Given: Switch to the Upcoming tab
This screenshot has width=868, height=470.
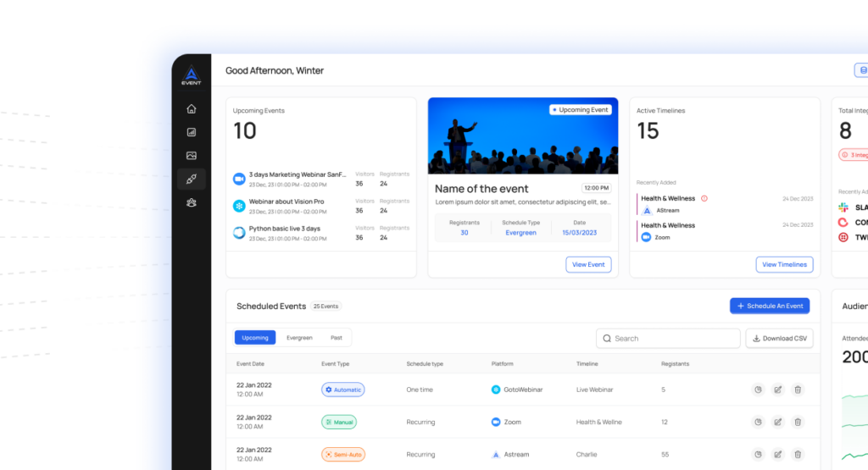Looking at the screenshot, I should pos(254,338).
